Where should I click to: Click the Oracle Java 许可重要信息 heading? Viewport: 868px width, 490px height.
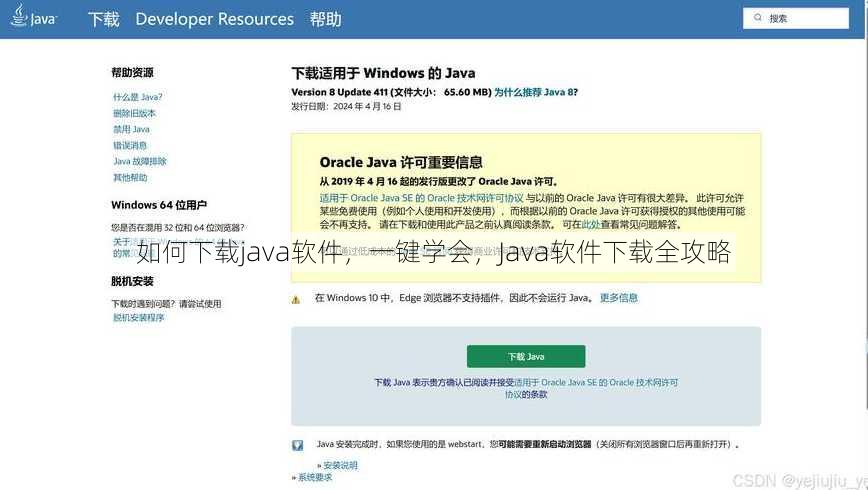tap(401, 162)
